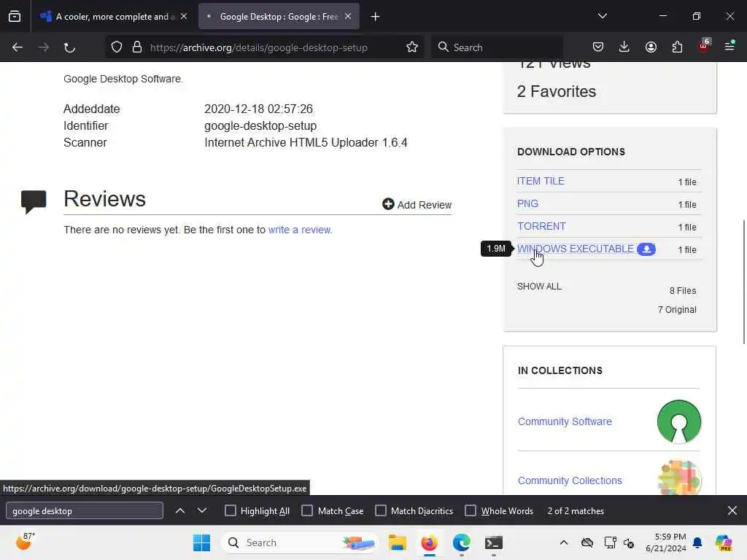Open Firefox account menu
Screen dimensions: 747x560
tap(651, 47)
